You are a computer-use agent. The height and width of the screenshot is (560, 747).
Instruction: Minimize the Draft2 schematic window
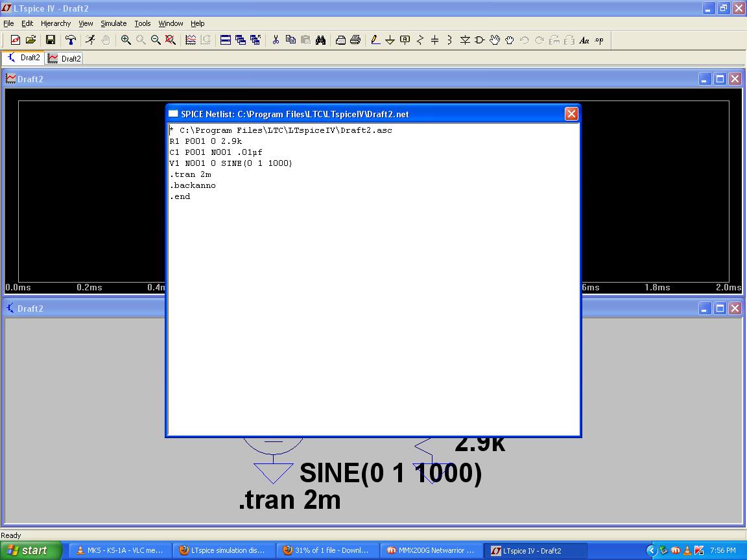[x=705, y=309]
